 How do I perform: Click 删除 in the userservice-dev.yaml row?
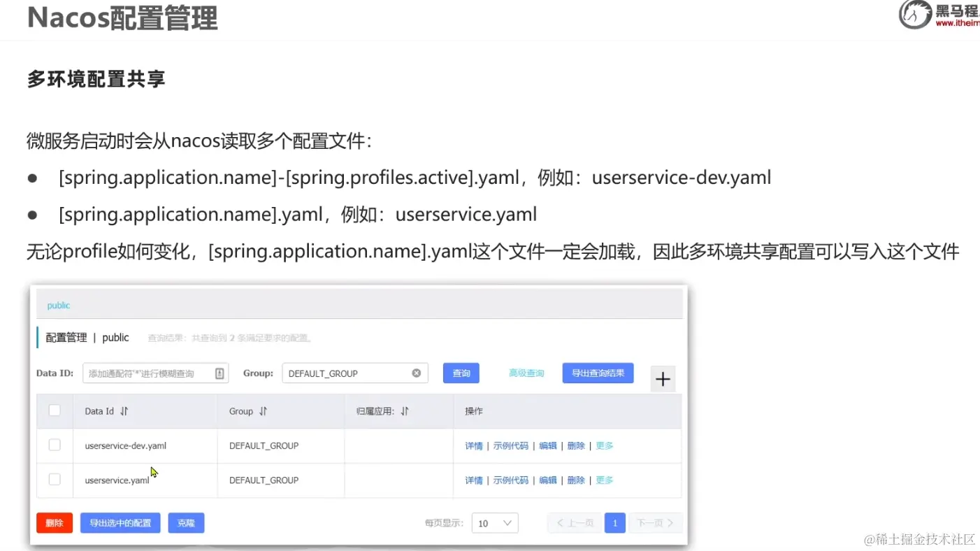pos(576,445)
